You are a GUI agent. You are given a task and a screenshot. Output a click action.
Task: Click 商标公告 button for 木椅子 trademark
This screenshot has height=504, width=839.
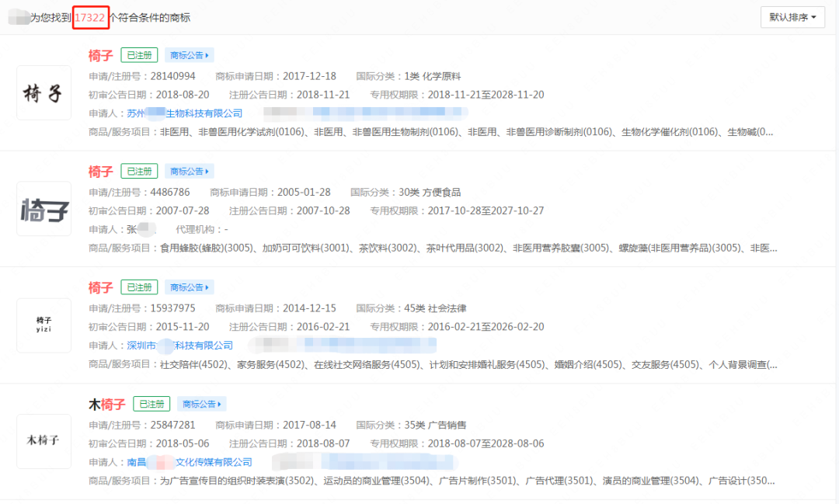[x=201, y=404]
